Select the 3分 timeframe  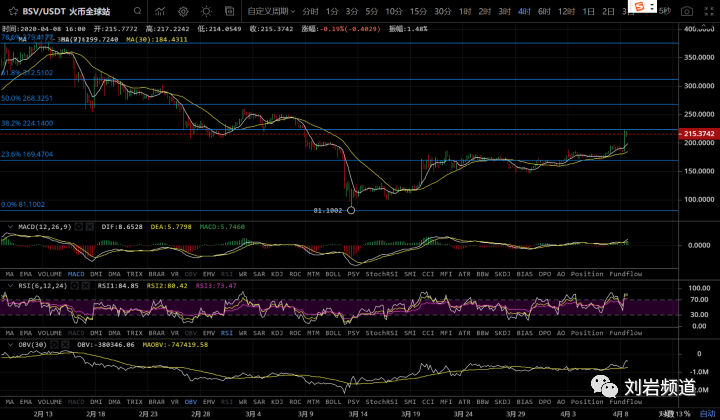[x=352, y=11]
